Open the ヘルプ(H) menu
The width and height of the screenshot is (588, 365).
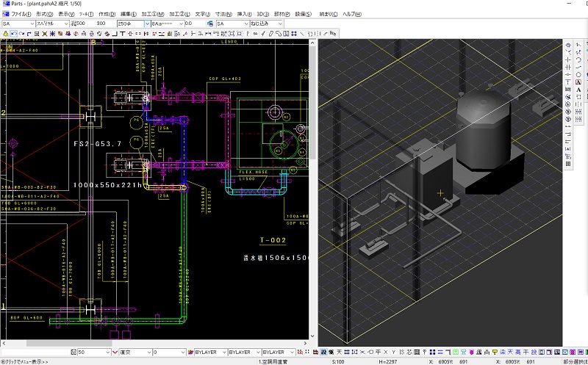(x=352, y=14)
